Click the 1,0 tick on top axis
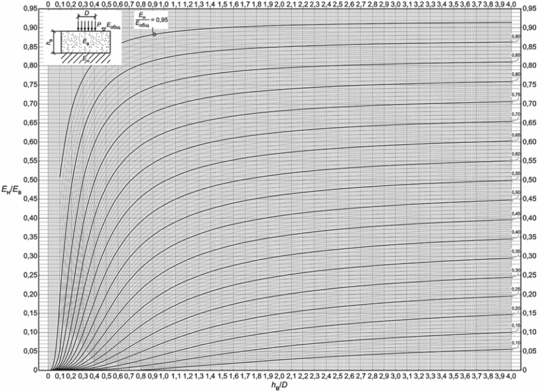This screenshot has width=538, height=392. 164,3
